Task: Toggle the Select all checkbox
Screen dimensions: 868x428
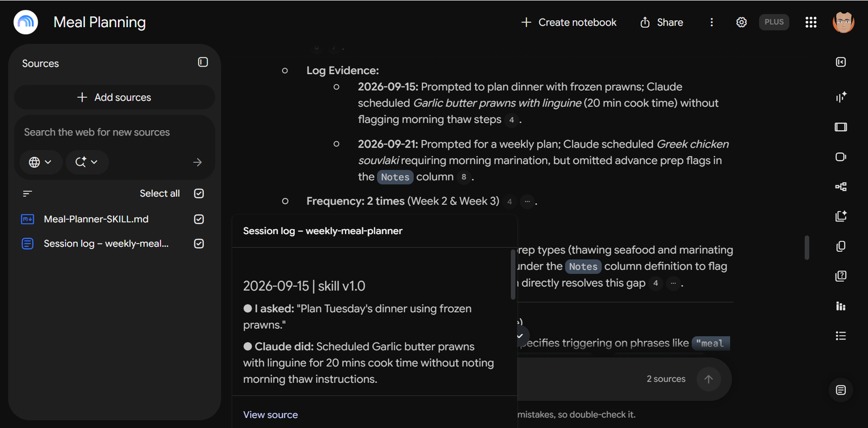Action: pyautogui.click(x=199, y=194)
